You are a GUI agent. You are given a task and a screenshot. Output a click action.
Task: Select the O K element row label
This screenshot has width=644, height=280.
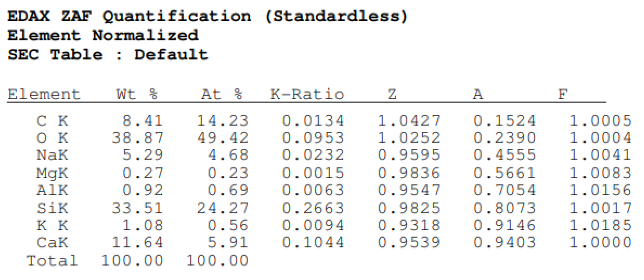[52, 138]
